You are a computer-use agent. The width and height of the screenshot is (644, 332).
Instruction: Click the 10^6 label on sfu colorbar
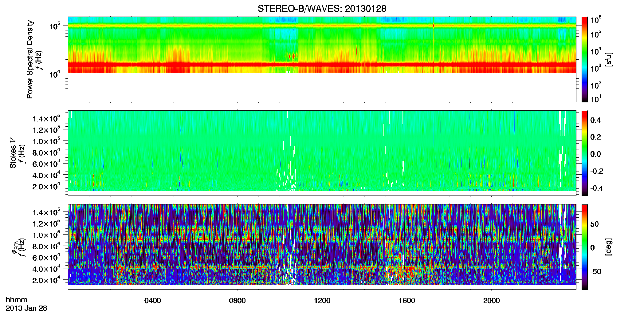(x=596, y=20)
